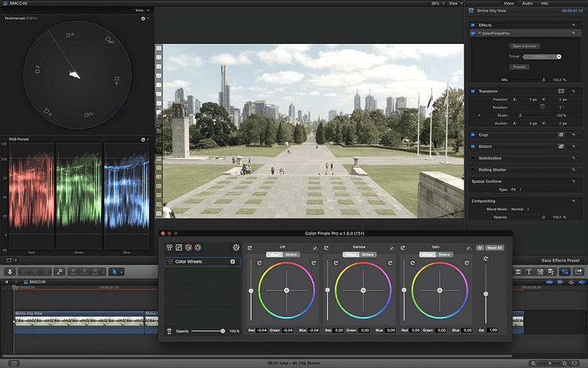Open the titles browser T icon

click(x=528, y=271)
